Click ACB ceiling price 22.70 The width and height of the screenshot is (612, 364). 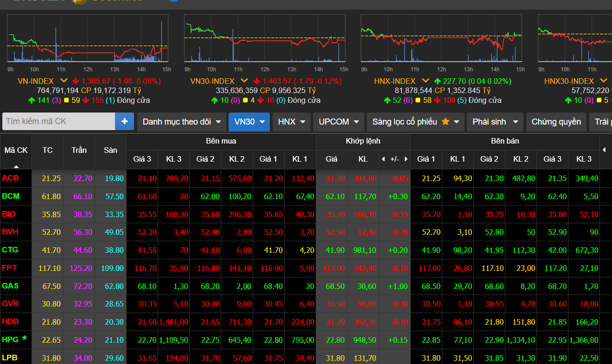(x=83, y=178)
